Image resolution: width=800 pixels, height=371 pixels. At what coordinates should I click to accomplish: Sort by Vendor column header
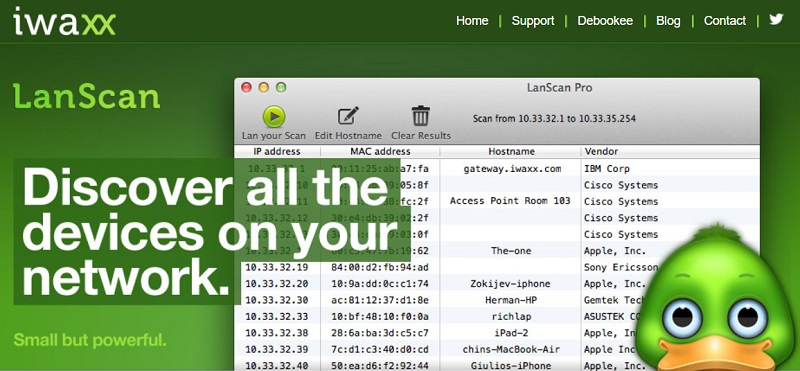click(x=601, y=152)
